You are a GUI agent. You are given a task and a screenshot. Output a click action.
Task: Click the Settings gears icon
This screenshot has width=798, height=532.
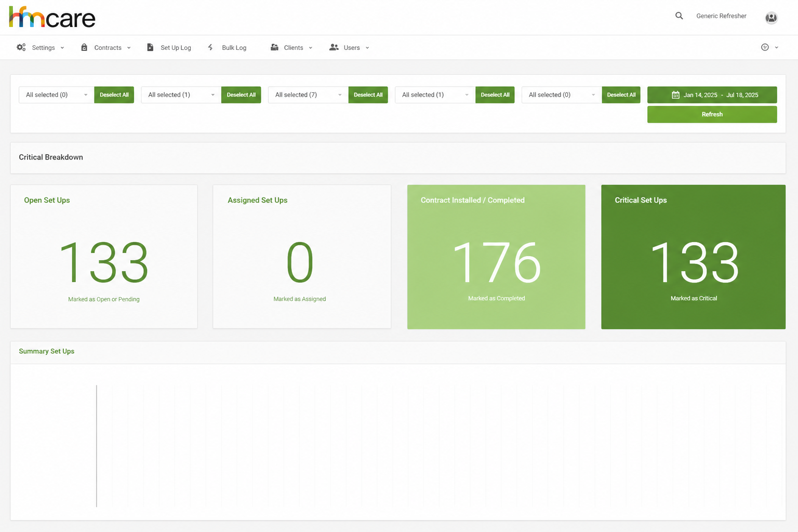(21, 47)
